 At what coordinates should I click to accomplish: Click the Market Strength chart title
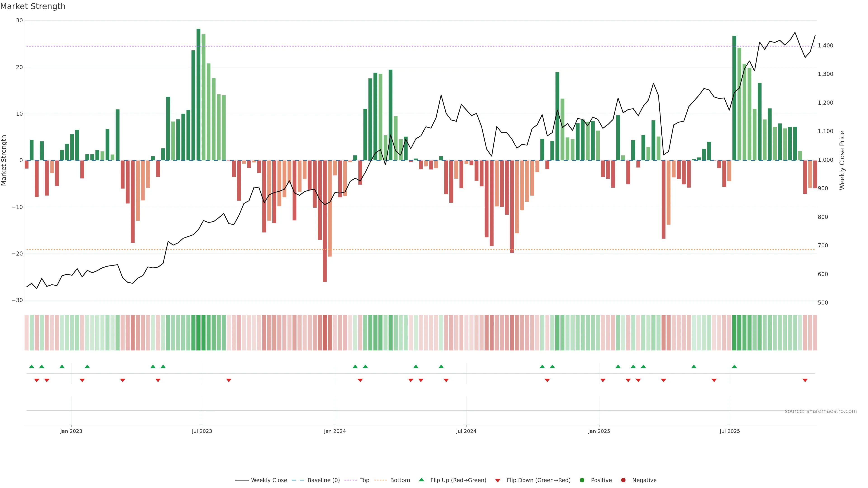pos(33,6)
